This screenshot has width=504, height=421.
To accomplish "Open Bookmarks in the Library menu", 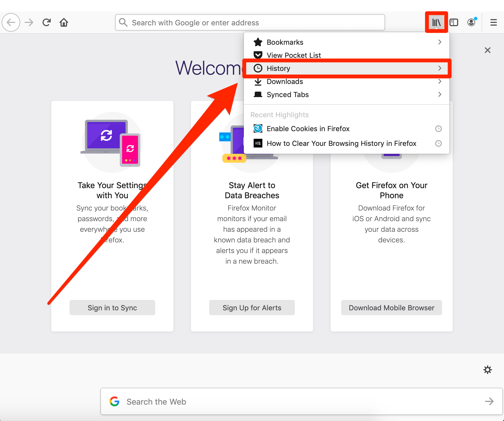I will 347,42.
